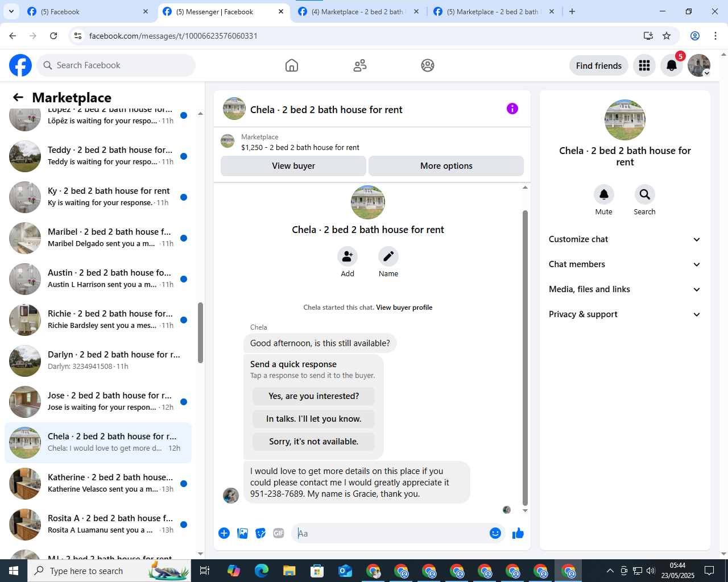Open the account profile picture menu
The height and width of the screenshot is (582, 728).
(x=699, y=65)
